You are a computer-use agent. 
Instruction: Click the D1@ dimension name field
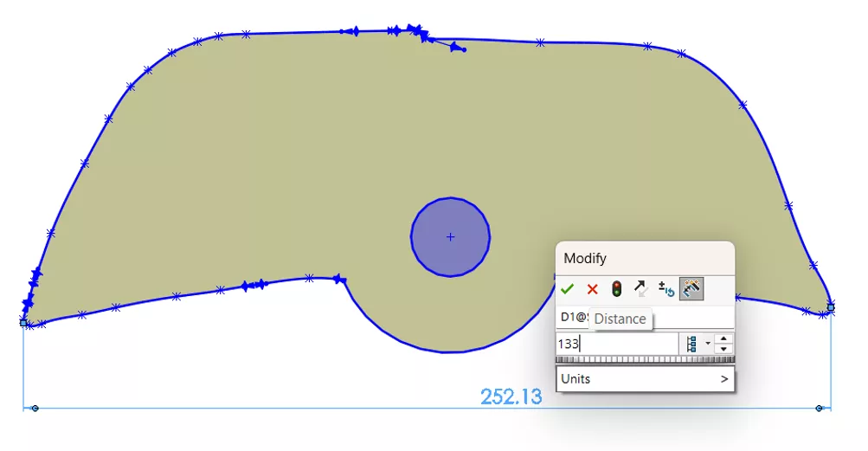coord(645,318)
